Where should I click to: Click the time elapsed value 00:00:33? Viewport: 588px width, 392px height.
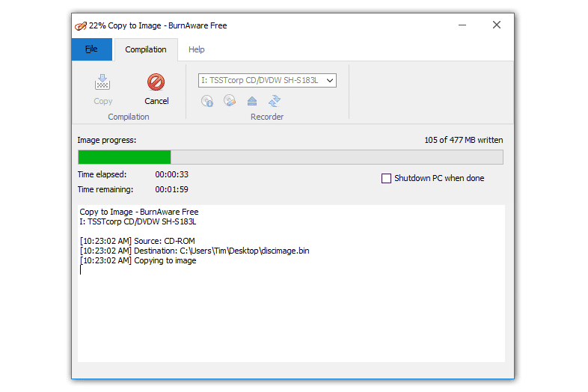pyautogui.click(x=172, y=174)
